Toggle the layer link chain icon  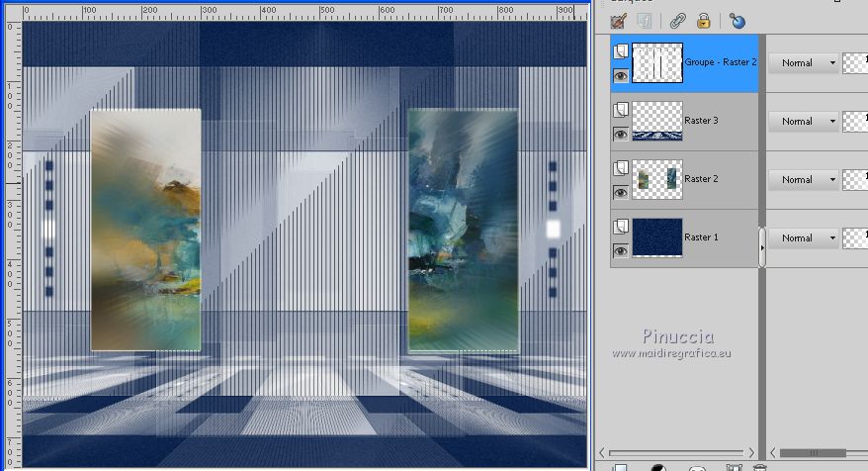pos(677,22)
